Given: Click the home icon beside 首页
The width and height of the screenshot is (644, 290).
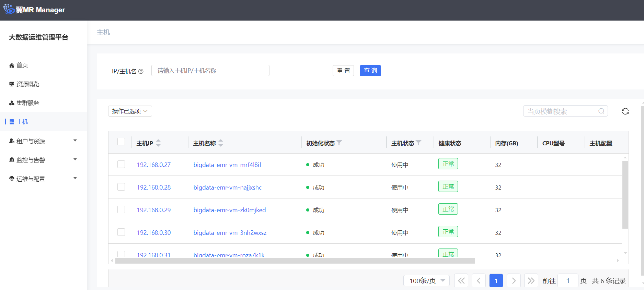Looking at the screenshot, I should (12, 65).
